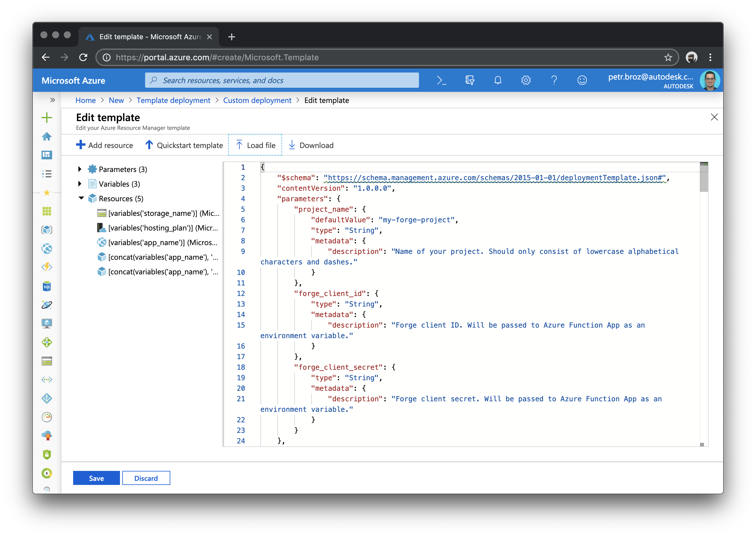Open the feedback smiley icon
The width and height of the screenshot is (756, 537).
(x=582, y=80)
